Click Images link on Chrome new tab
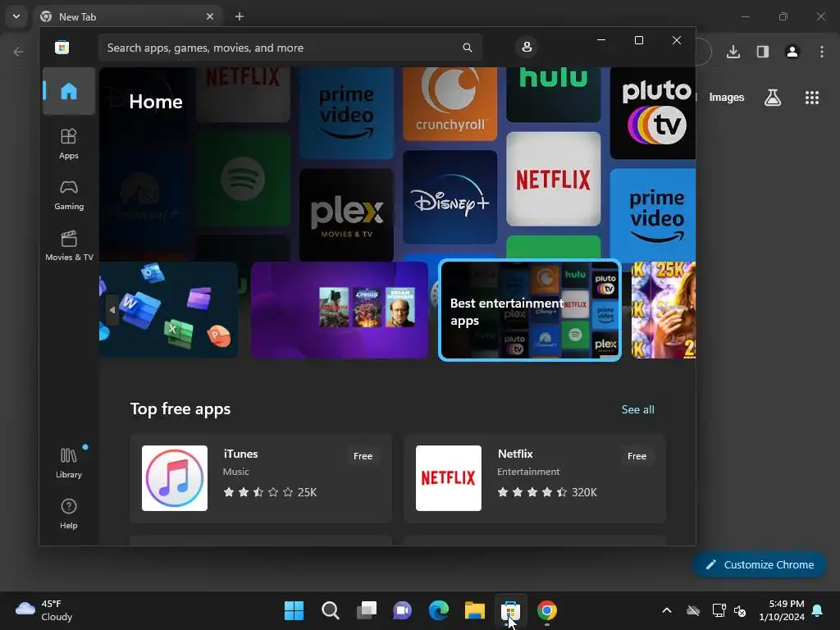 coord(727,98)
